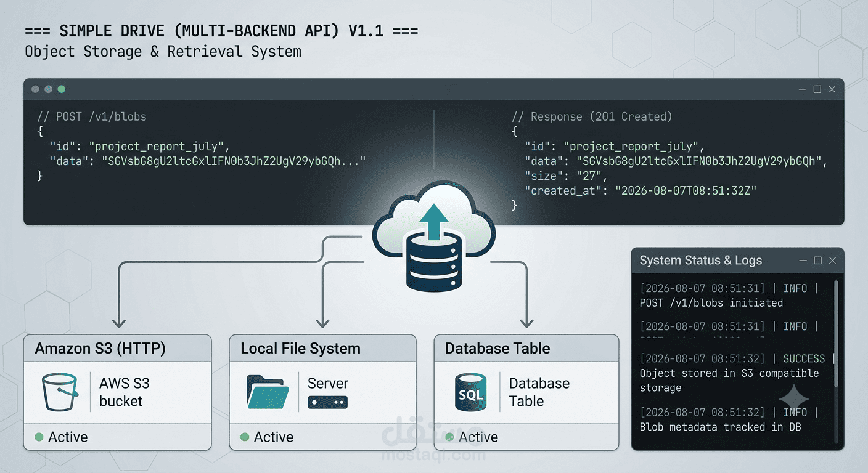The width and height of the screenshot is (868, 473).
Task: Click the SUCCESS log level label
Action: [804, 358]
